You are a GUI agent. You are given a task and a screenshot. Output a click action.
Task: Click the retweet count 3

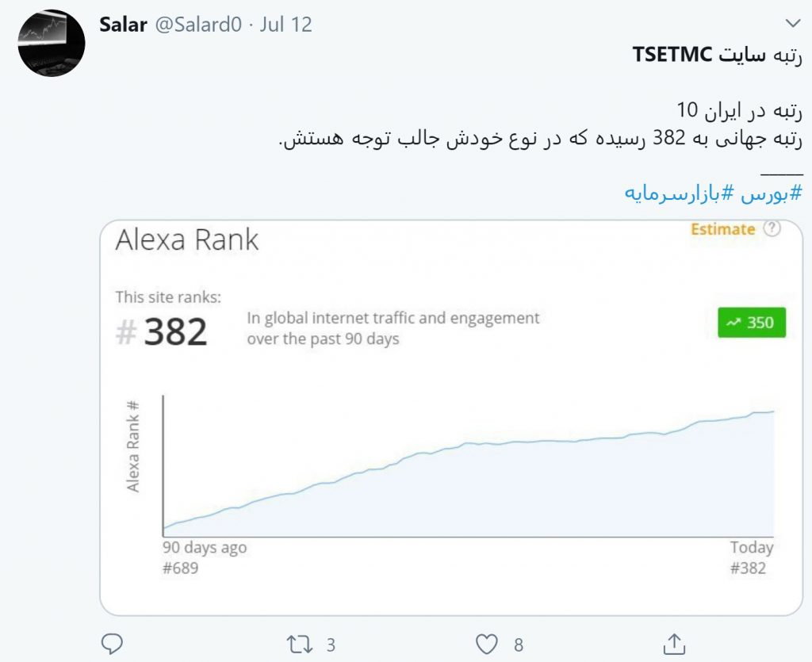331,645
